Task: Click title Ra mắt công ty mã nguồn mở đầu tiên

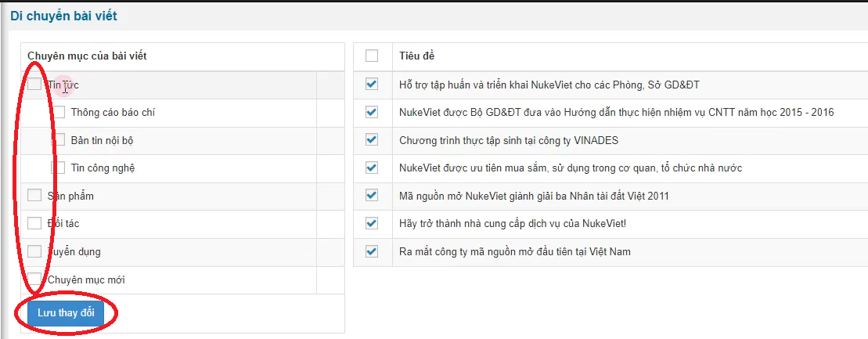Action: coord(515,251)
